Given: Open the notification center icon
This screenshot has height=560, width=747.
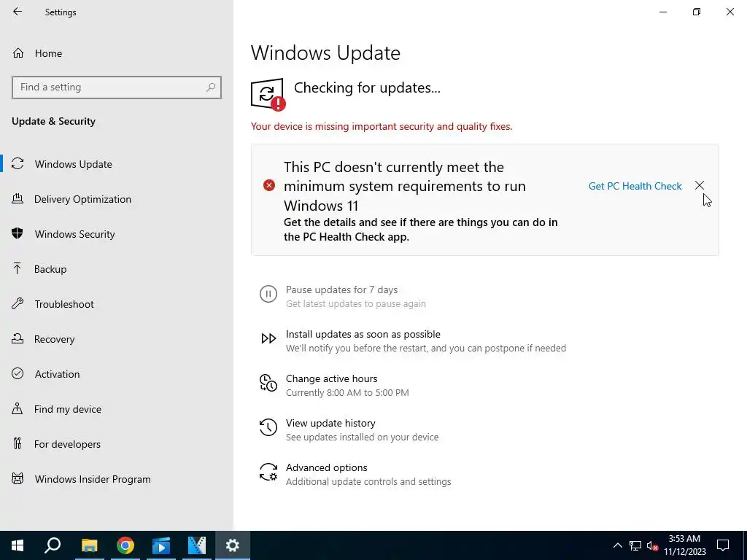Looking at the screenshot, I should (723, 545).
